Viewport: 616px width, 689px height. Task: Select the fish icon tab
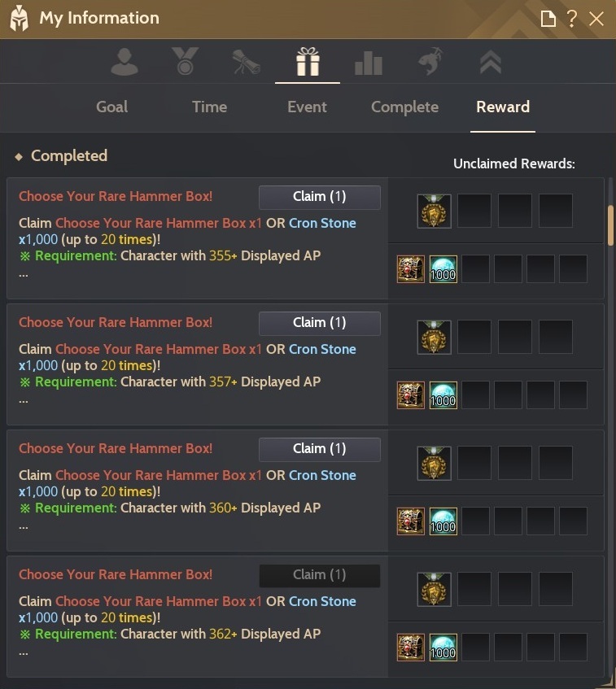(x=430, y=61)
